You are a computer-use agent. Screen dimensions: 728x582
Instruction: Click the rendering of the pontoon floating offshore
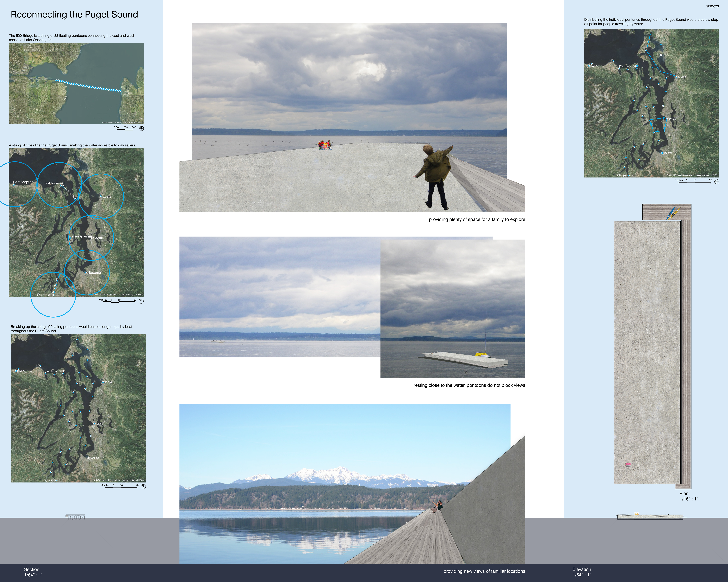pyautogui.click(x=453, y=309)
